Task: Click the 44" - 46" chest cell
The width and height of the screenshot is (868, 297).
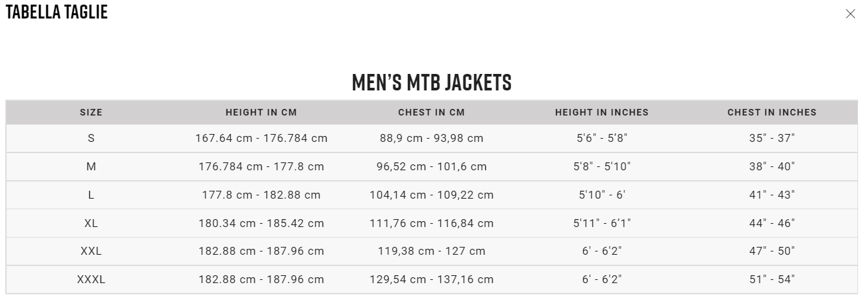Action: point(772,224)
